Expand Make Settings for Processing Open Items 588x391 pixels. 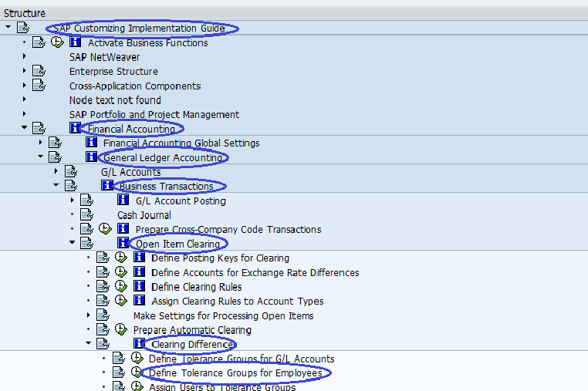[x=89, y=315]
